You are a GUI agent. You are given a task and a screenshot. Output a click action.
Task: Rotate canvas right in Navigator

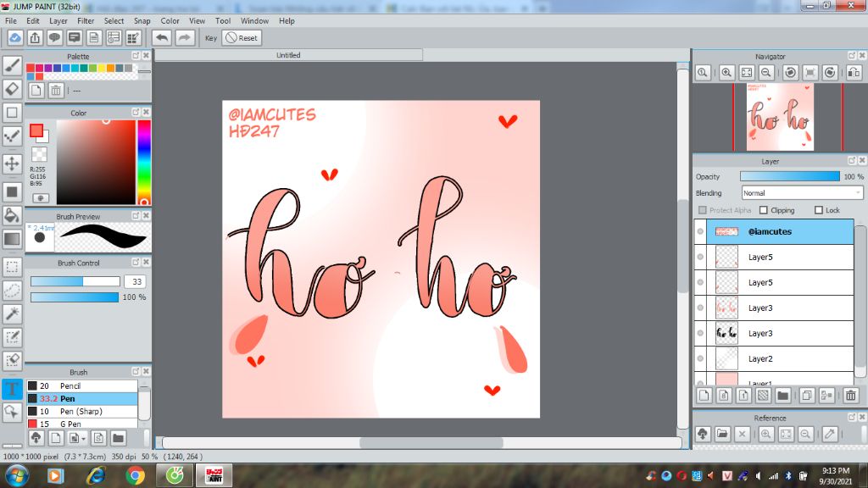829,73
